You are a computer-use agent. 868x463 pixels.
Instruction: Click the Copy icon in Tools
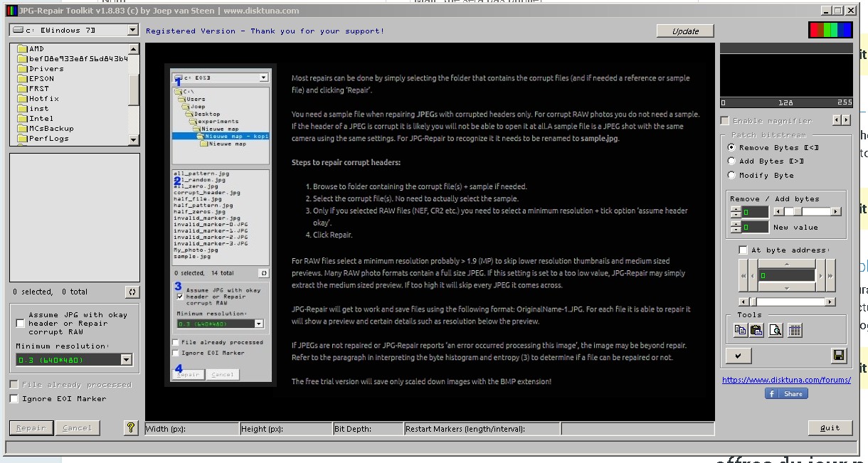(x=740, y=330)
